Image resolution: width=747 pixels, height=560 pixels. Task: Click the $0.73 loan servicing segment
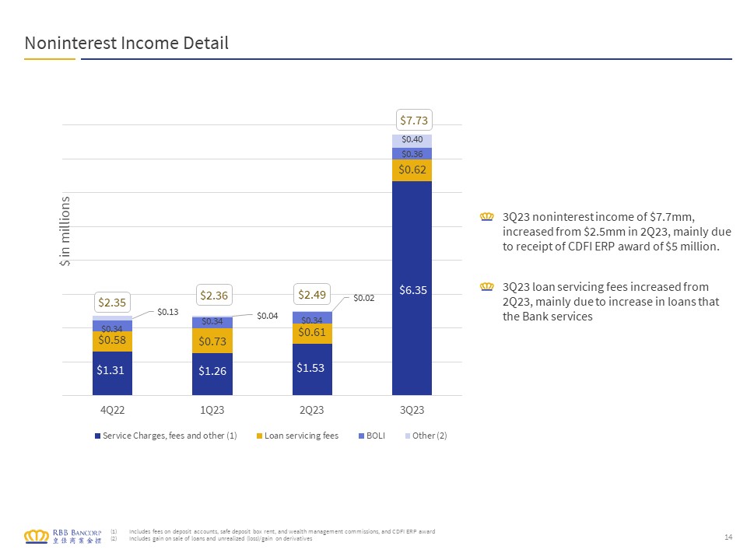click(212, 341)
